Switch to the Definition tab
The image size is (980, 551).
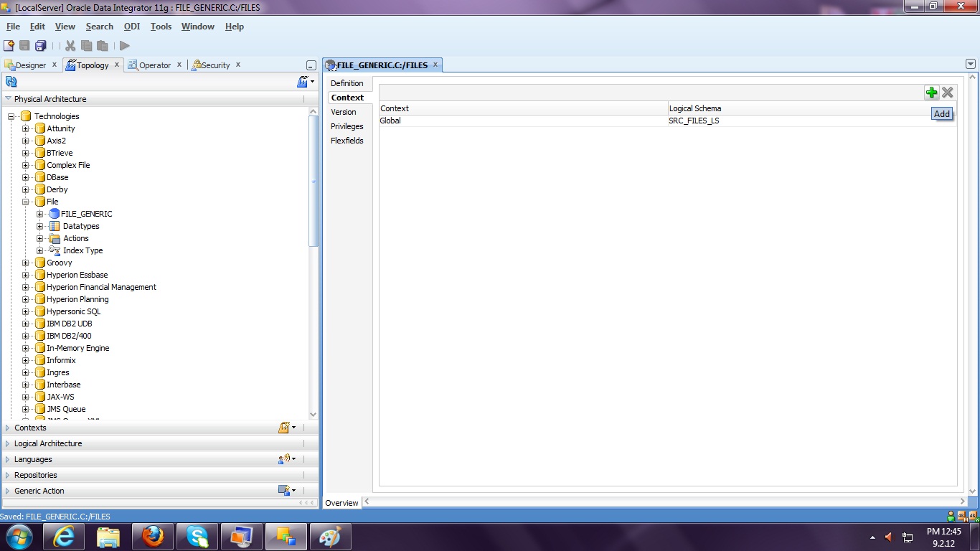[347, 83]
